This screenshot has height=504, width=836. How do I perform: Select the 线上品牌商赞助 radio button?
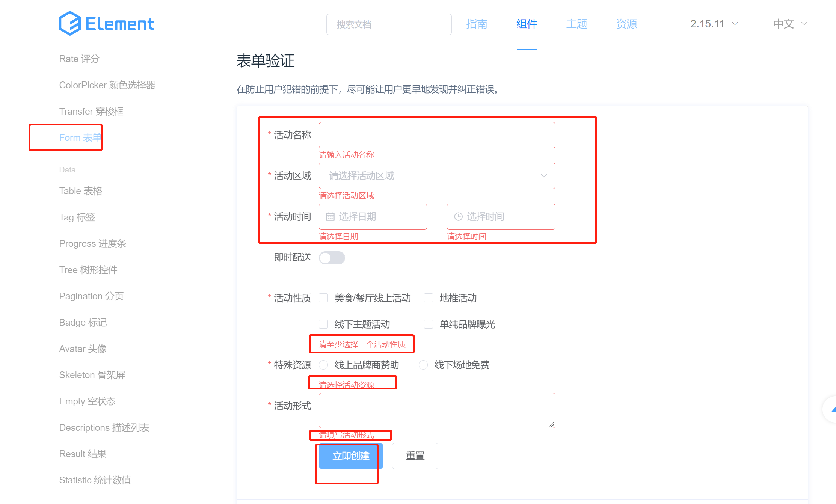click(323, 365)
